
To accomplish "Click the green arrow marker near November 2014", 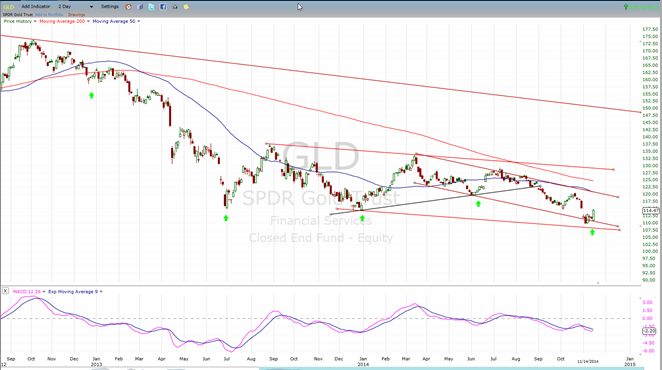I will [x=592, y=232].
